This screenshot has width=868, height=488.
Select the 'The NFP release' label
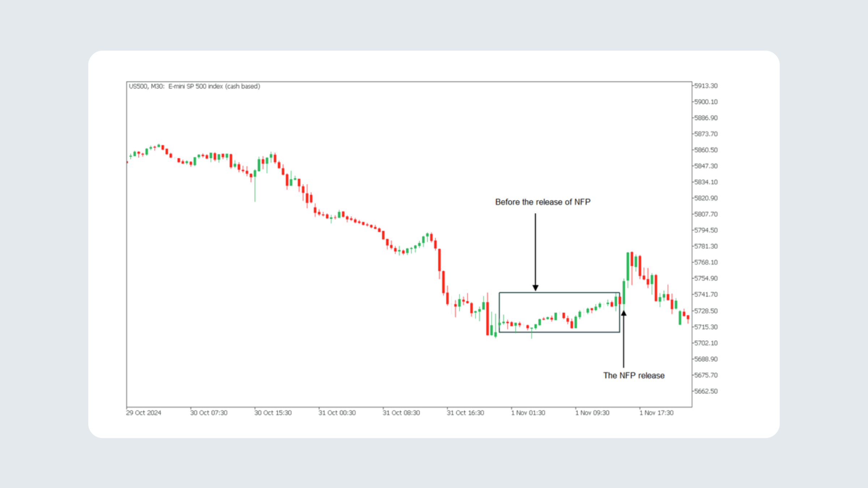[x=634, y=376]
